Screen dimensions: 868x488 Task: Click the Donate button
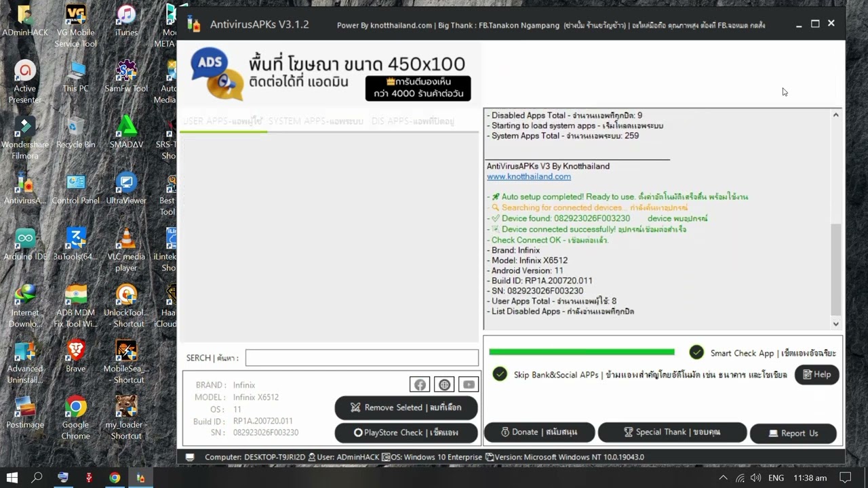[x=540, y=432]
